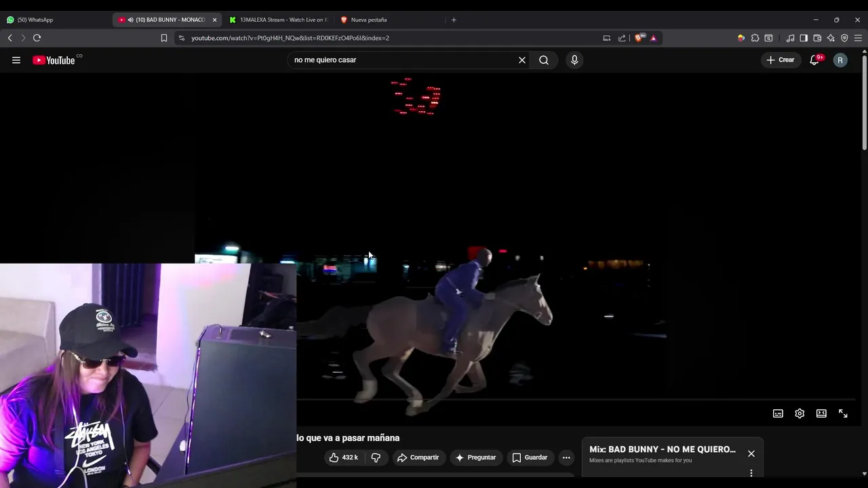Clear the search text with the X
The width and height of the screenshot is (868, 488).
522,60
